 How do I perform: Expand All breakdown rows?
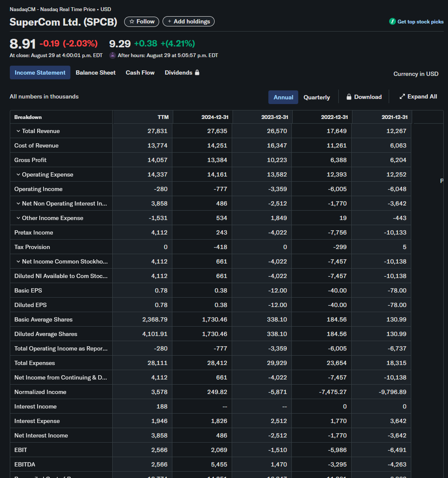click(x=418, y=96)
